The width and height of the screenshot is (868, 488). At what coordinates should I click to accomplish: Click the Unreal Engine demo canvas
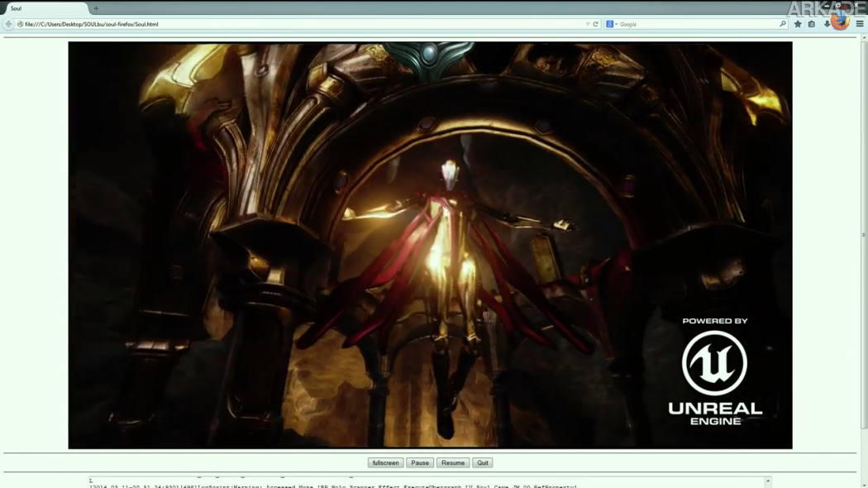tap(430, 246)
